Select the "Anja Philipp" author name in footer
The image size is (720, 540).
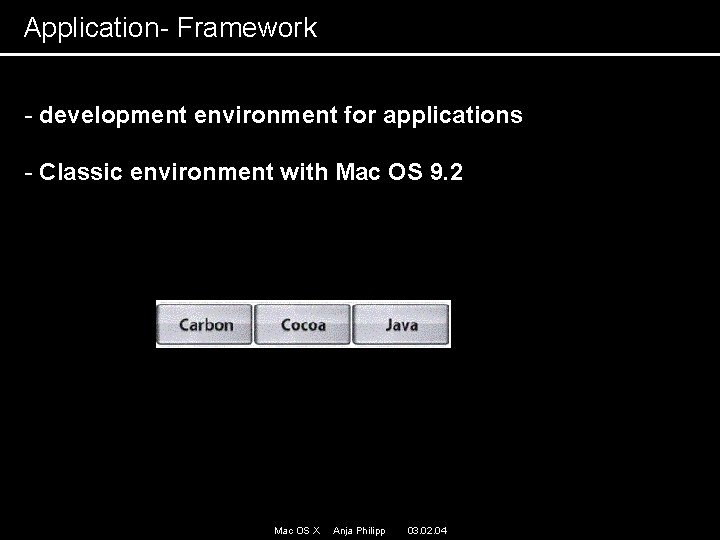[359, 531]
